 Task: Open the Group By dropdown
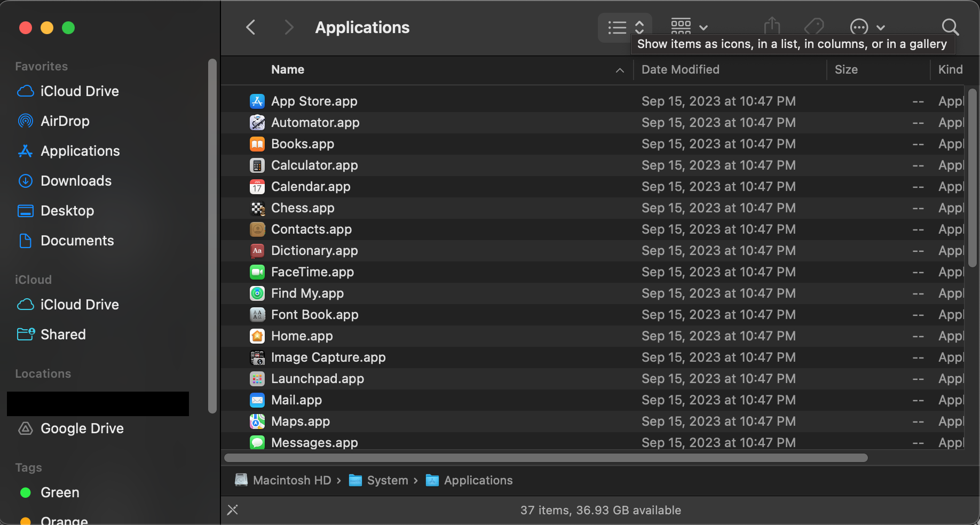[x=689, y=27]
